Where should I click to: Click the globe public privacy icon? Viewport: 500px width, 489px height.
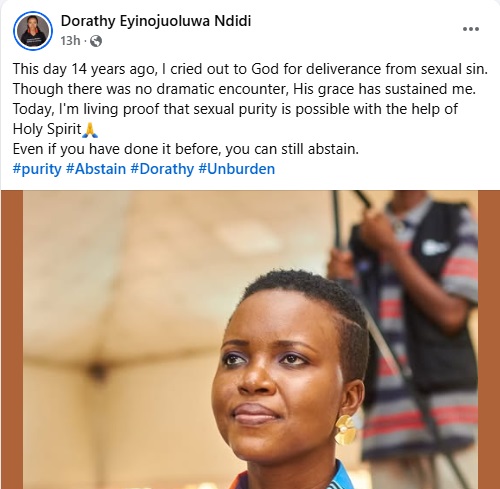point(96,41)
